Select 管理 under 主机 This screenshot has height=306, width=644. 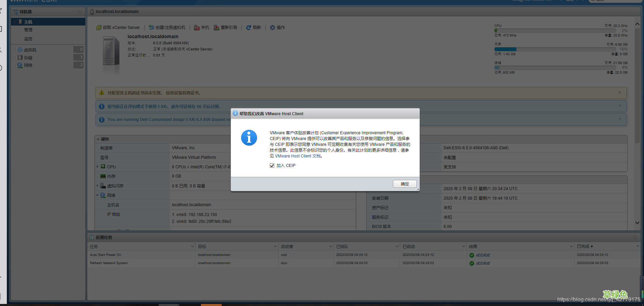(x=28, y=30)
